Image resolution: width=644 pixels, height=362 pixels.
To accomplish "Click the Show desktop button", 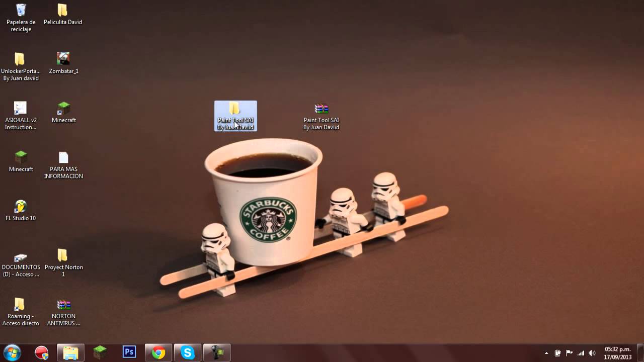I will pyautogui.click(x=640, y=353).
